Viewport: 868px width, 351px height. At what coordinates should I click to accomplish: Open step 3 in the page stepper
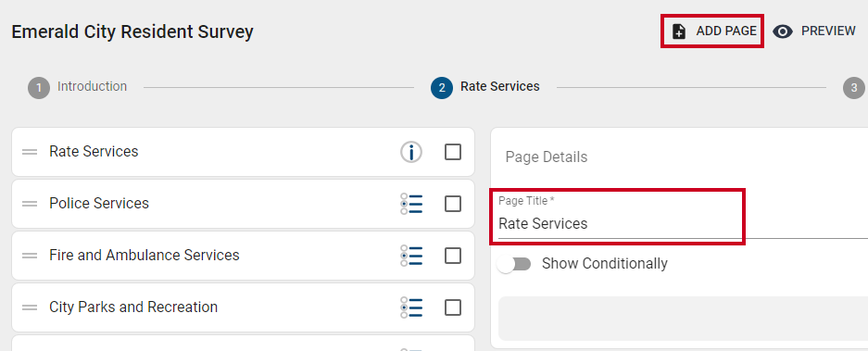point(854,87)
